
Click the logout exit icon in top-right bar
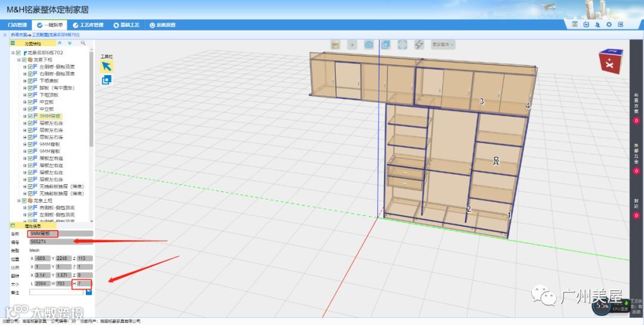621,24
